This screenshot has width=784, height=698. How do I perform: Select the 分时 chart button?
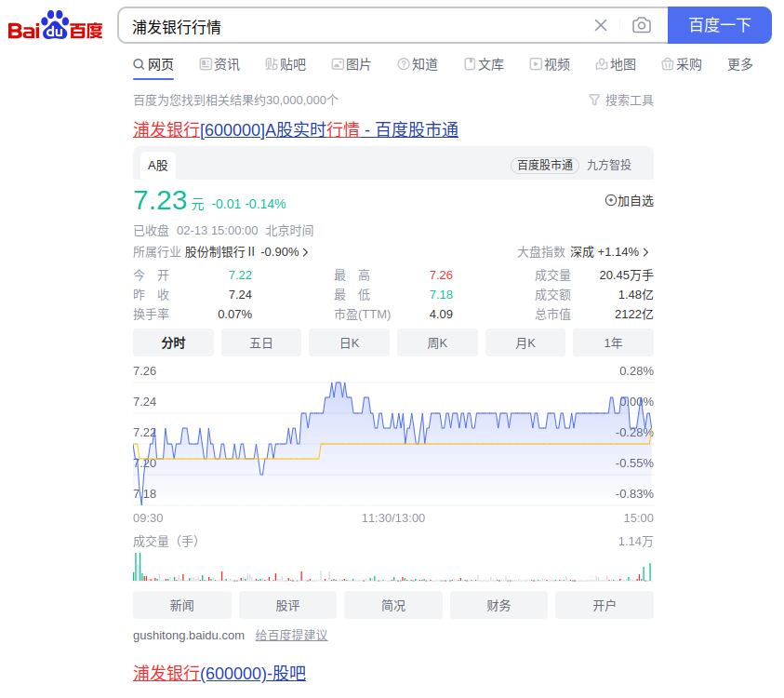click(x=173, y=342)
